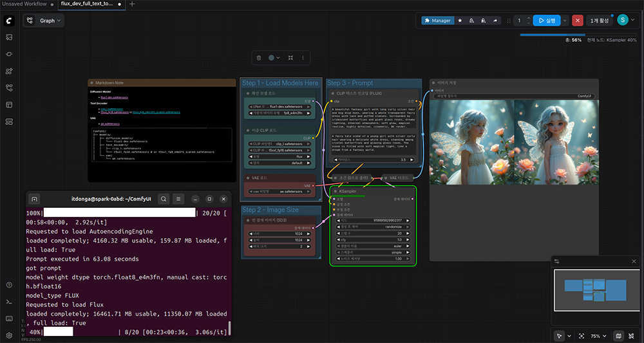Screen dimensions: 644x343
Task: Toggle collapse dot on KSampler node title
Action: pos(335,191)
